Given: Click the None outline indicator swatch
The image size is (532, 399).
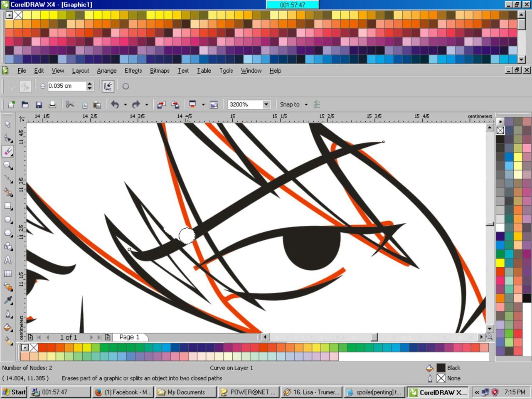Looking at the screenshot, I should point(441,378).
